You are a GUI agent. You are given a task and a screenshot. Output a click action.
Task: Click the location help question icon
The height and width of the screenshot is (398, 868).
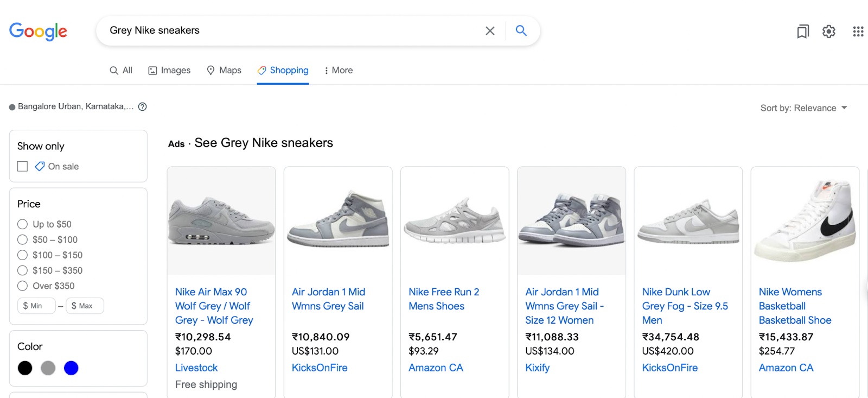[143, 106]
